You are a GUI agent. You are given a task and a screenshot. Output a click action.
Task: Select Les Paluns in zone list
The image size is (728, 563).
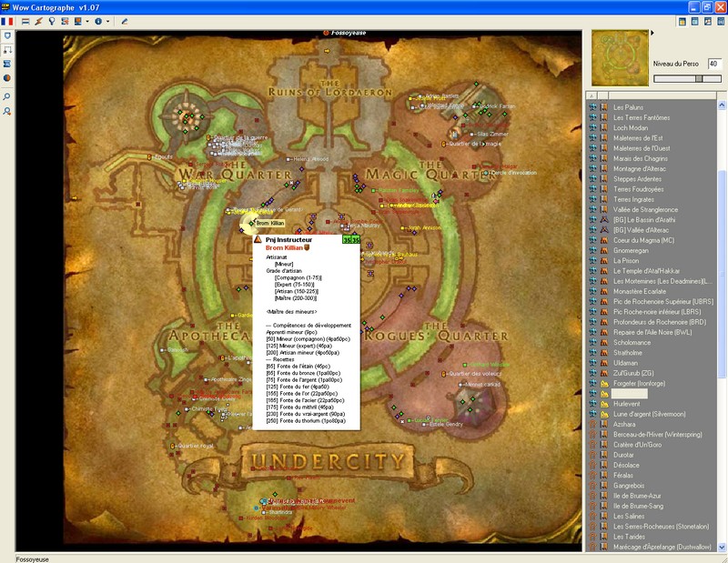tap(628, 107)
